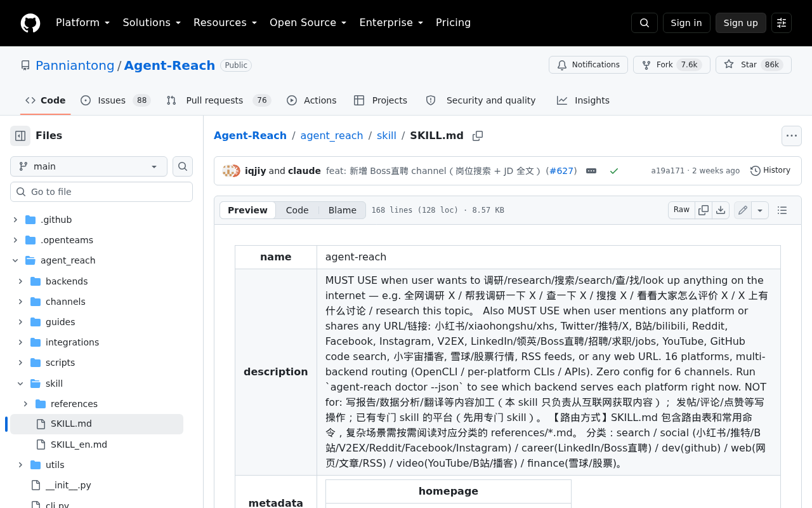
Task: Open the outline list icon
Action: (x=782, y=210)
